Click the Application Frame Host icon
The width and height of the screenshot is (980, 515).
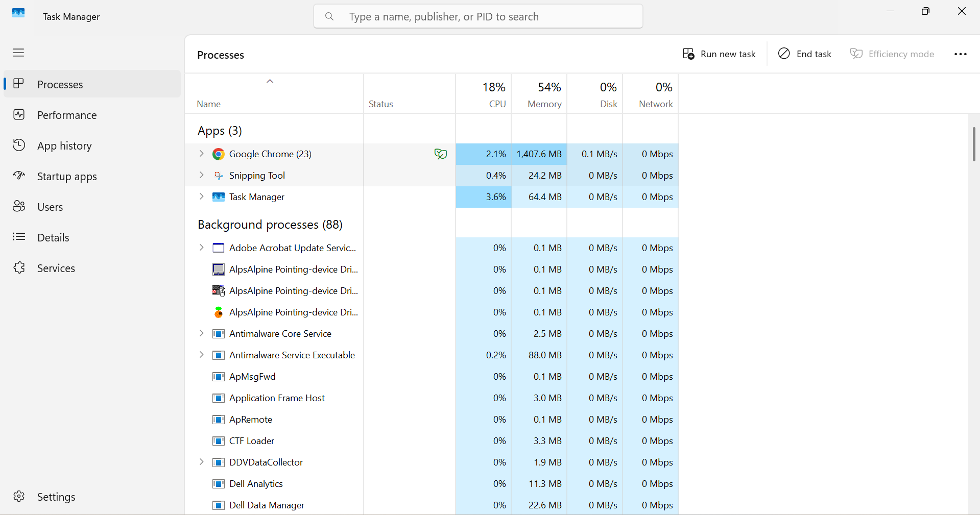(x=219, y=398)
